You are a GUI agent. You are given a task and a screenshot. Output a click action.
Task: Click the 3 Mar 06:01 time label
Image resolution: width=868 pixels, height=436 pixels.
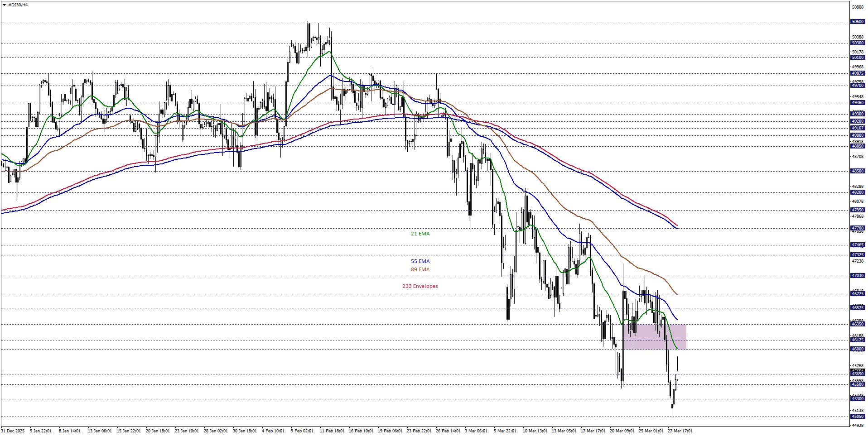tap(476, 431)
